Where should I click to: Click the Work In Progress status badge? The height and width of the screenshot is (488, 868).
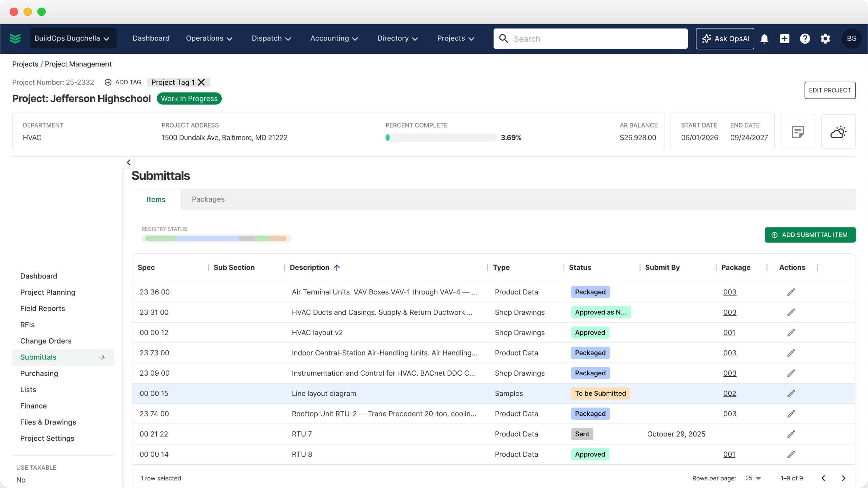189,99
